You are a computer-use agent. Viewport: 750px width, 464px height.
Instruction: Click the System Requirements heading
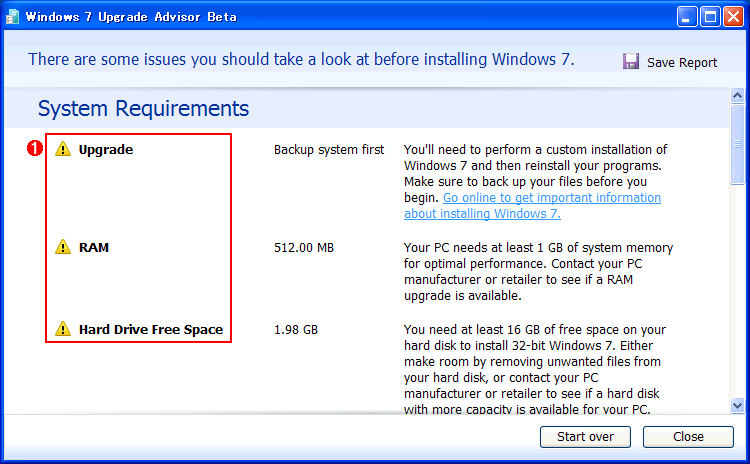pos(143,108)
